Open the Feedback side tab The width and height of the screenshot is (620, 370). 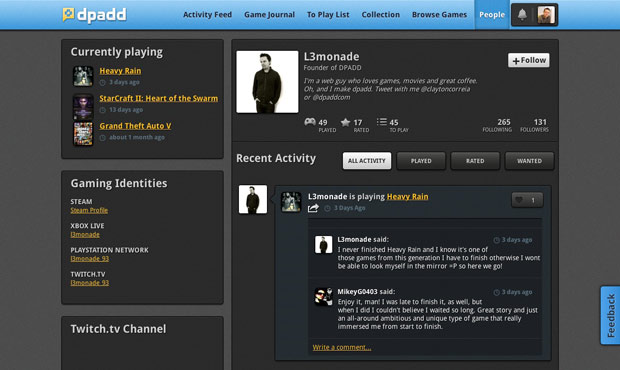pos(610,315)
